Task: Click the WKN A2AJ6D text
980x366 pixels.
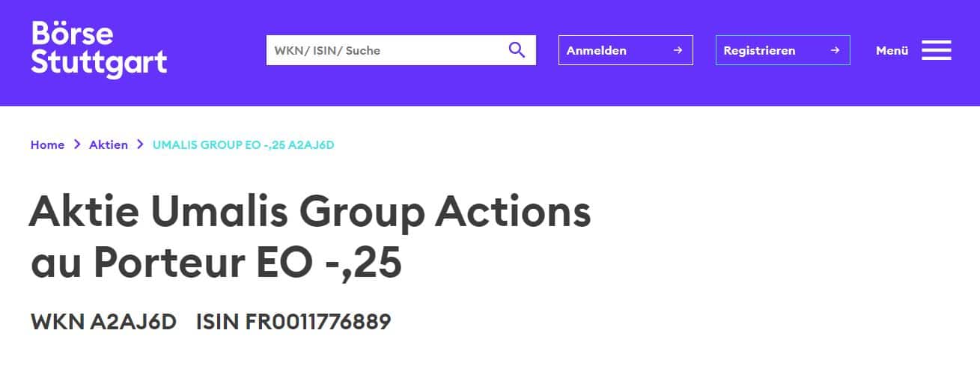Action: pos(103,322)
